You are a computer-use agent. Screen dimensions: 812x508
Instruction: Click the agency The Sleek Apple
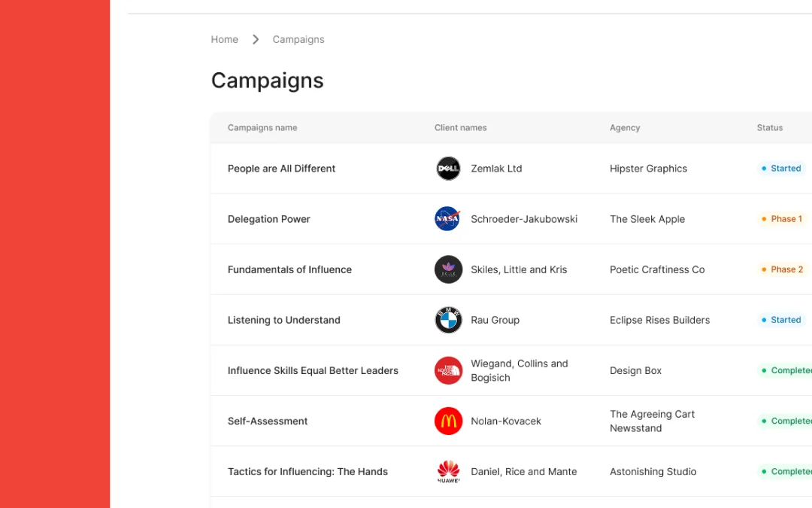click(x=647, y=219)
